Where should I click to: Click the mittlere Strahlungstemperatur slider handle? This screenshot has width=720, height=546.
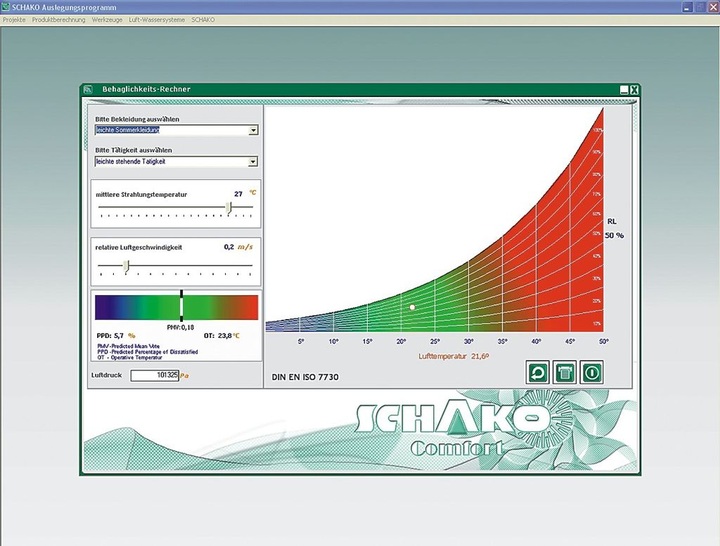229,207
